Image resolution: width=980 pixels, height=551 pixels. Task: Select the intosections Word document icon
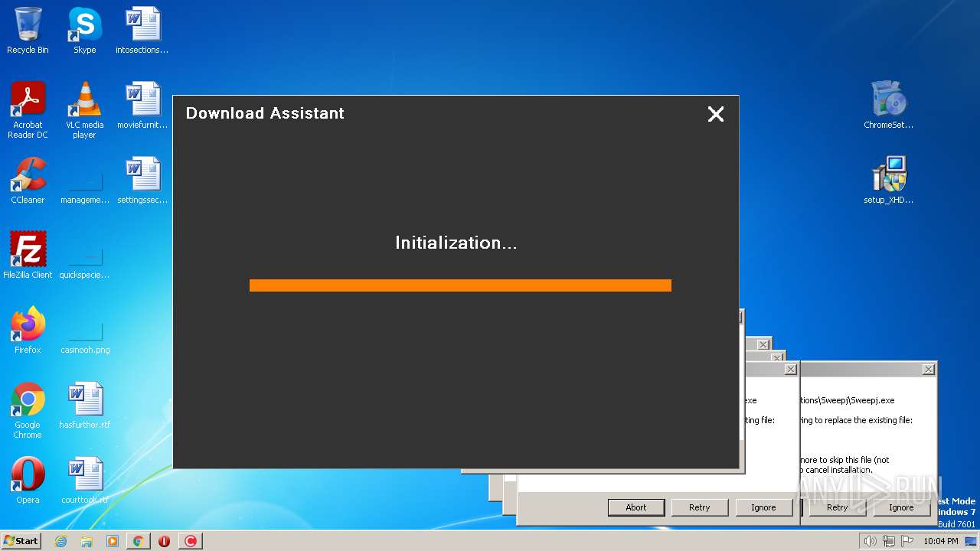pos(142,31)
